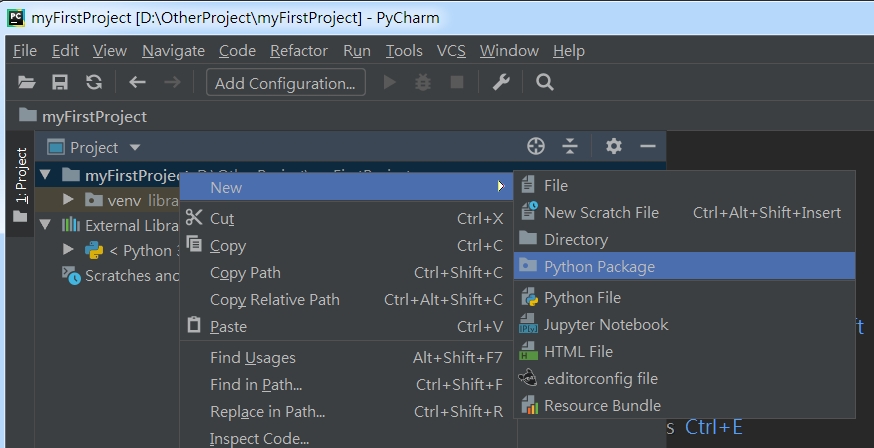Open the 1: Project side tab
Screen dimensions: 874x448
[x=21, y=176]
